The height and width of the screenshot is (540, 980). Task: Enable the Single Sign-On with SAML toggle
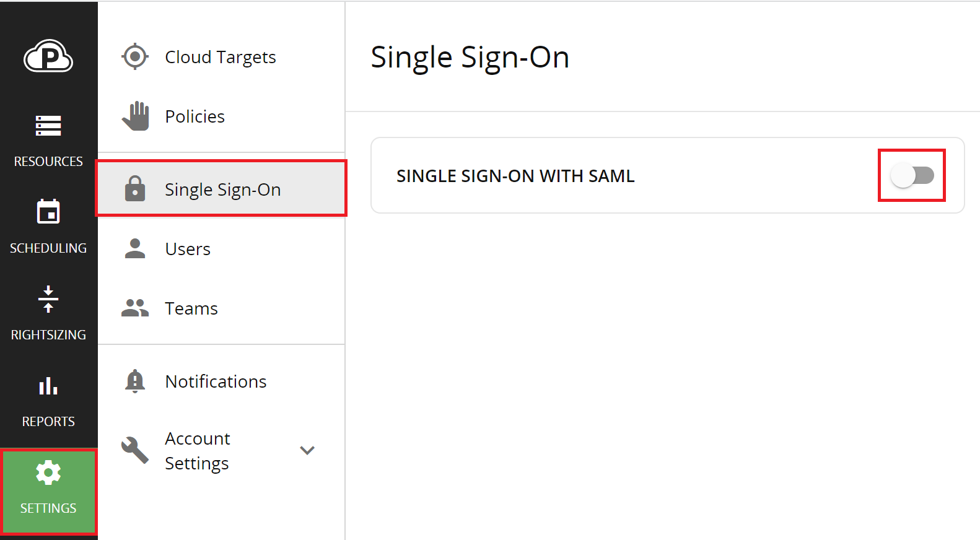pos(912,176)
